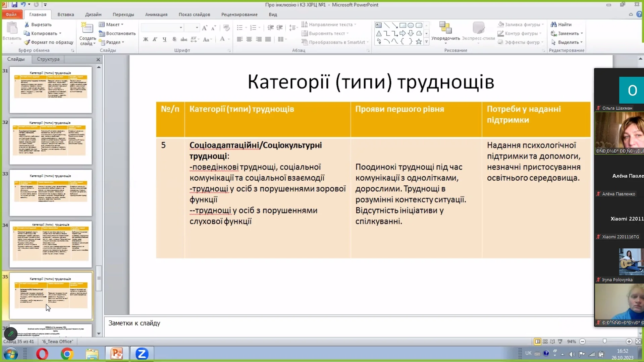Viewport: 644px width, 362px height.
Task: Click fit slide to window icon
Action: (638, 342)
